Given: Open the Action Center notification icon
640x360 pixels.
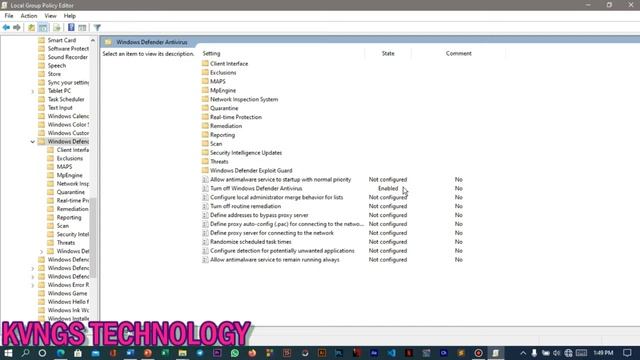Looking at the screenshot, I should [x=627, y=353].
